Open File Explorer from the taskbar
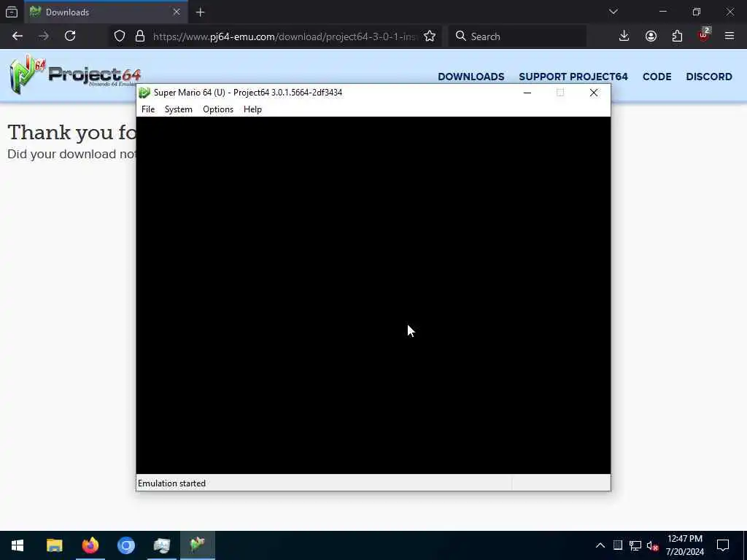The width and height of the screenshot is (747, 560). tap(54, 545)
